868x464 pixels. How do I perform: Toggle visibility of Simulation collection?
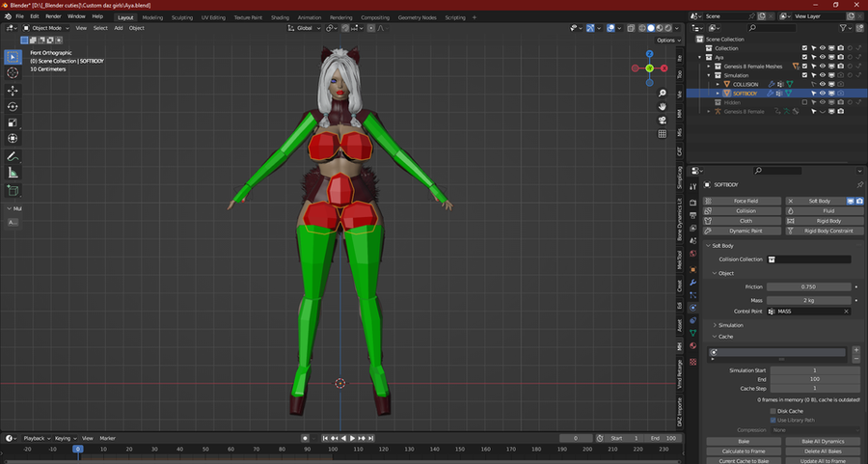822,75
